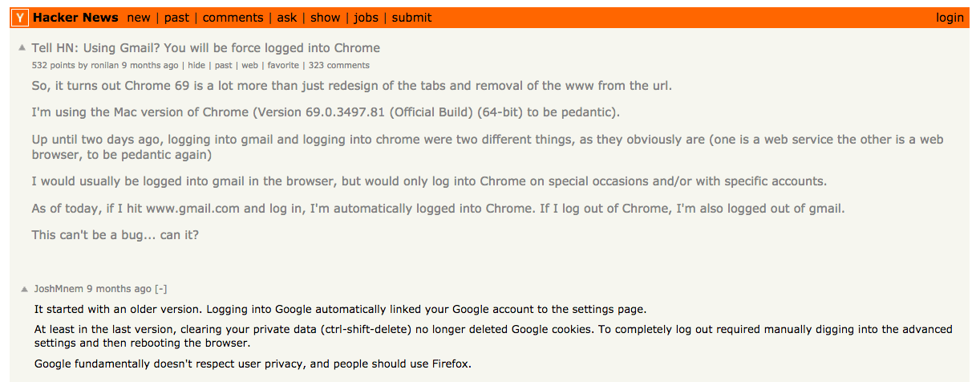Image resolution: width=980 pixels, height=382 pixels.
Task: Open the show HN page
Action: click(x=326, y=18)
